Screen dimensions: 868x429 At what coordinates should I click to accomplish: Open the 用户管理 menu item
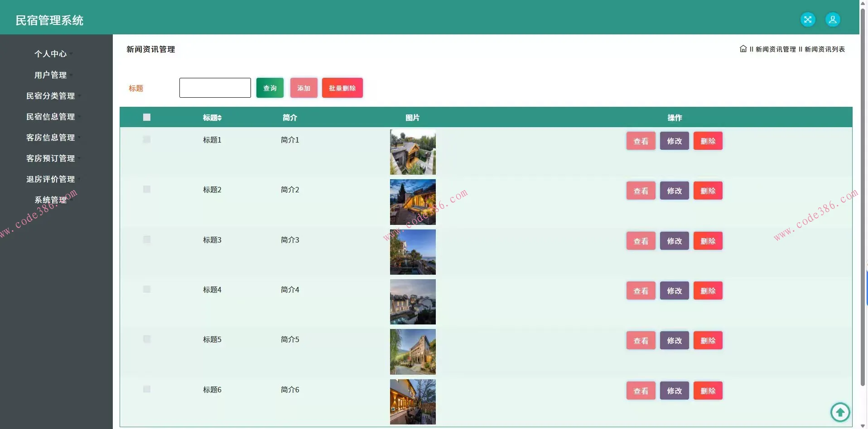pyautogui.click(x=51, y=75)
